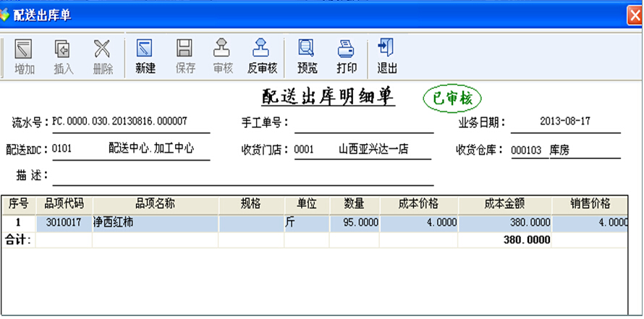
Task: Exit the form using 退出
Action: click(387, 57)
